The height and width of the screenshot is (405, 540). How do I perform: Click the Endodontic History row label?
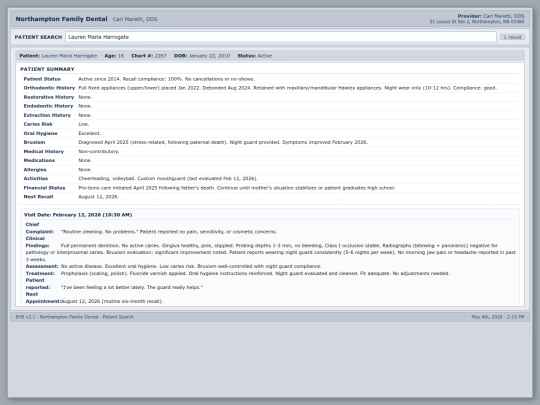(48, 106)
